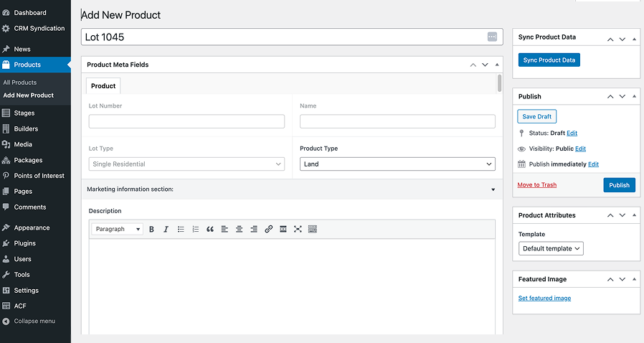
Task: Toggle bold formatting in the Description editor
Action: pos(151,229)
